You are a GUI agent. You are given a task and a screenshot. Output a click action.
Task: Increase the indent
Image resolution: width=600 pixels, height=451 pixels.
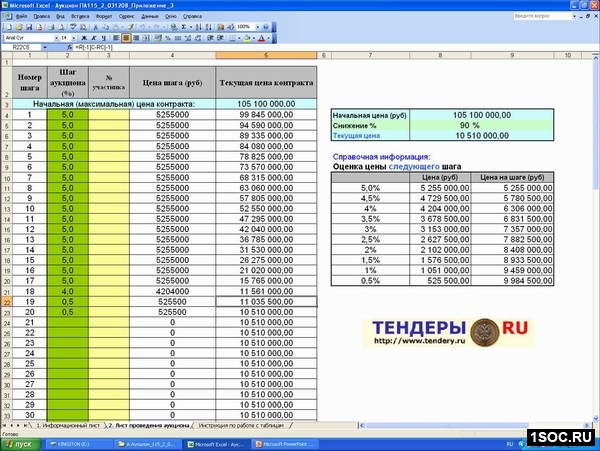point(220,38)
